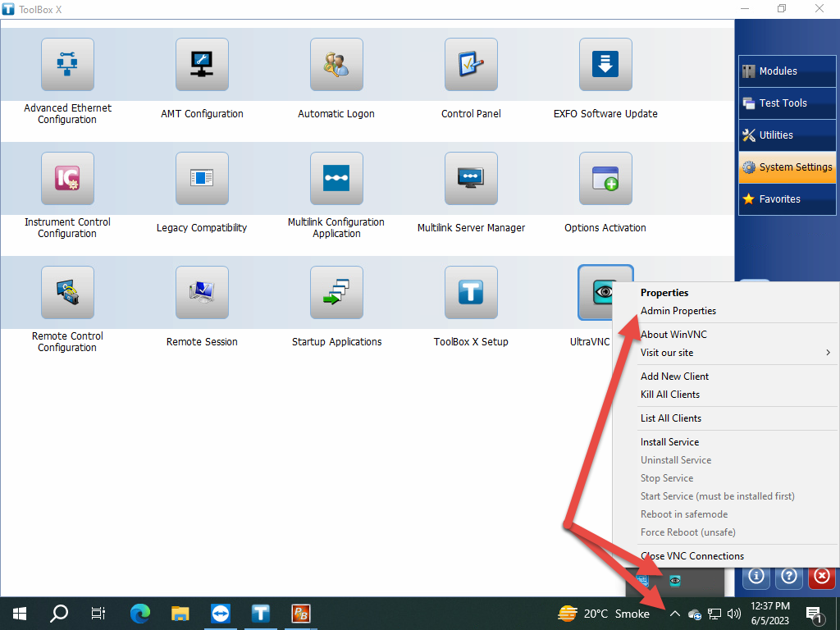Open network settings tray icon
The height and width of the screenshot is (630, 840).
tap(714, 614)
